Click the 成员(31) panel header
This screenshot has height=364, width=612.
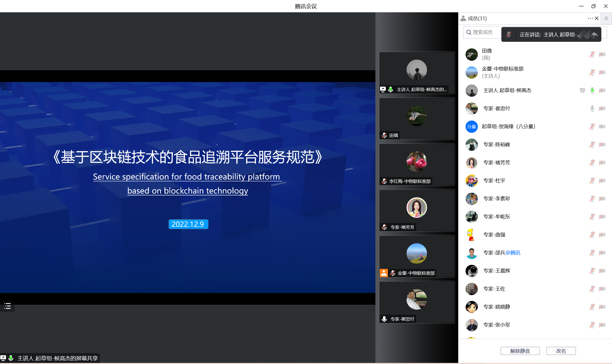477,18
